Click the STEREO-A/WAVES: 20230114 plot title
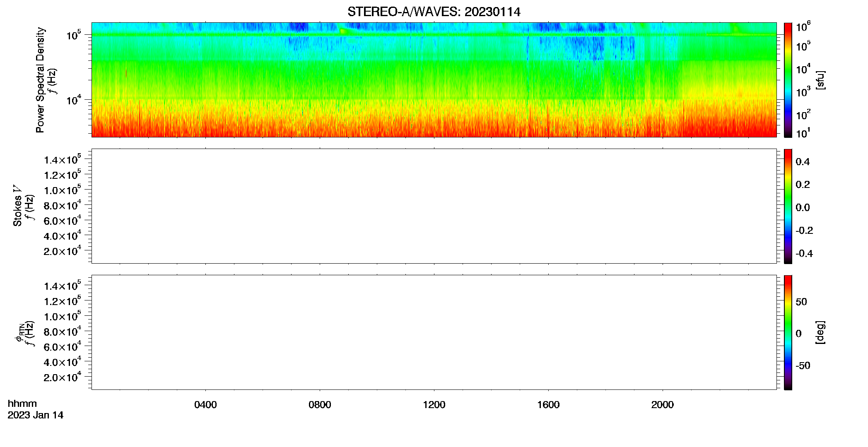868x447 pixels. (434, 12)
